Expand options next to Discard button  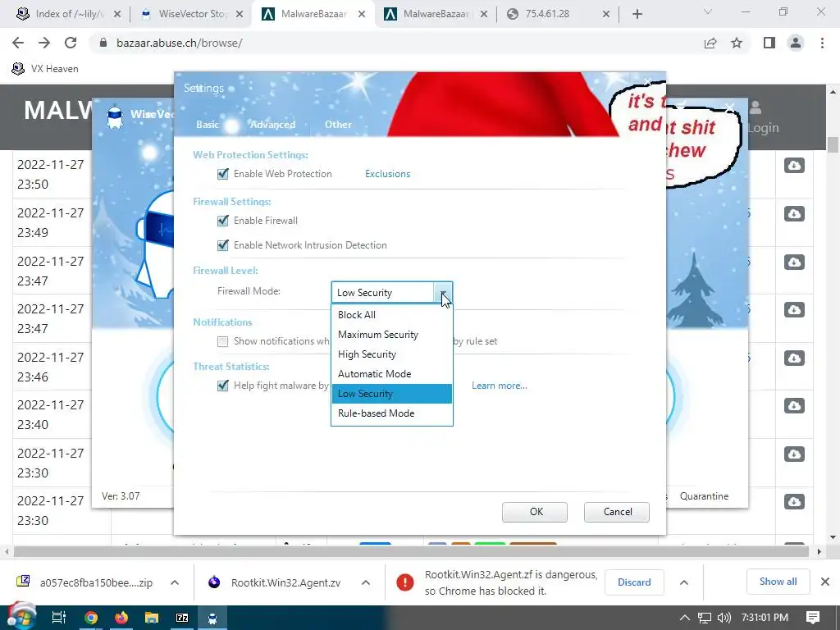[x=684, y=583]
